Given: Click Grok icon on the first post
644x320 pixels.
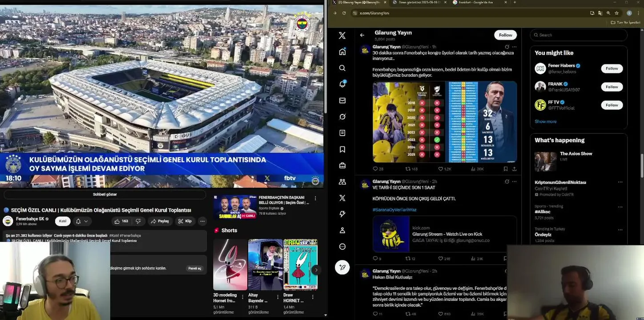Looking at the screenshot, I should [507, 47].
